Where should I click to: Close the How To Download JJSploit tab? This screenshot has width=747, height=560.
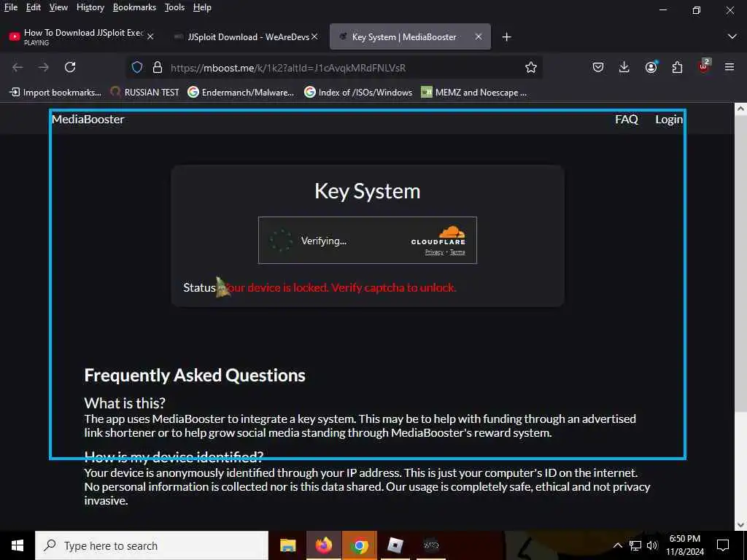click(150, 36)
